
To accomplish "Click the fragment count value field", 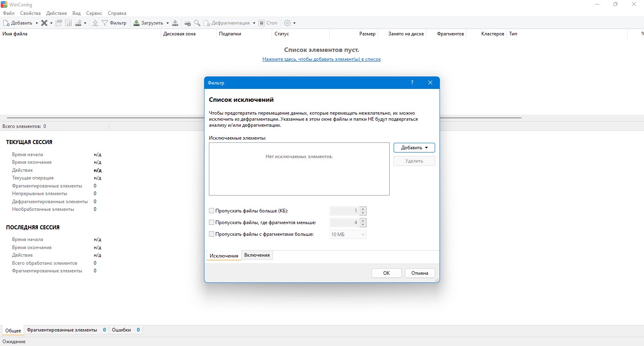I will (x=344, y=222).
